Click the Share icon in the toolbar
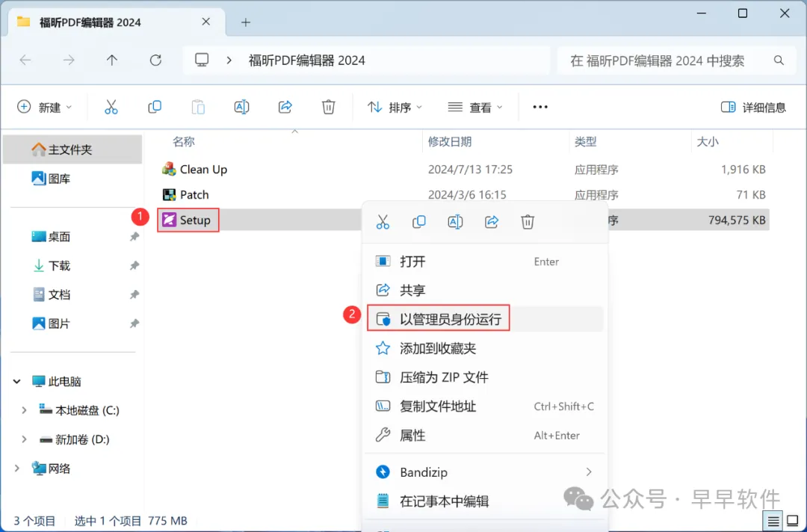Image resolution: width=807 pixels, height=532 pixels. click(x=285, y=107)
